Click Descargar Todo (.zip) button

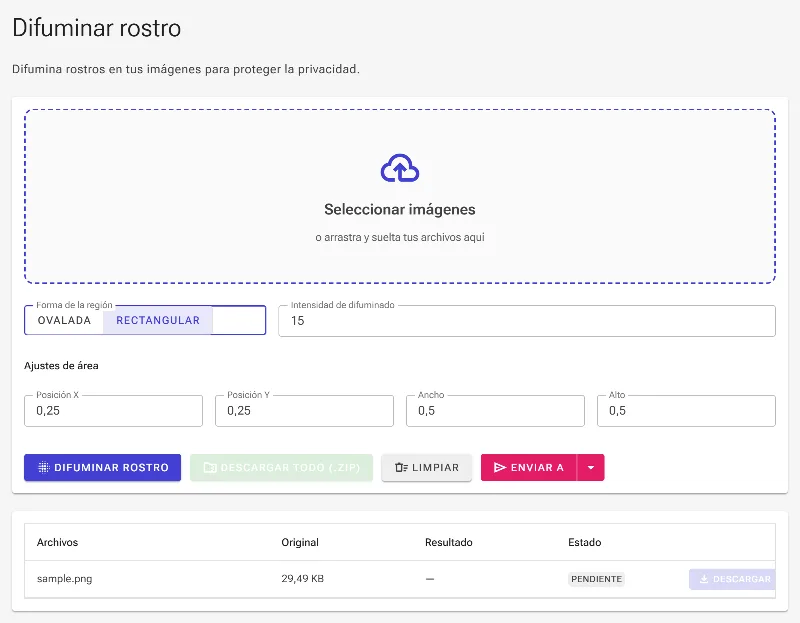pos(282,467)
